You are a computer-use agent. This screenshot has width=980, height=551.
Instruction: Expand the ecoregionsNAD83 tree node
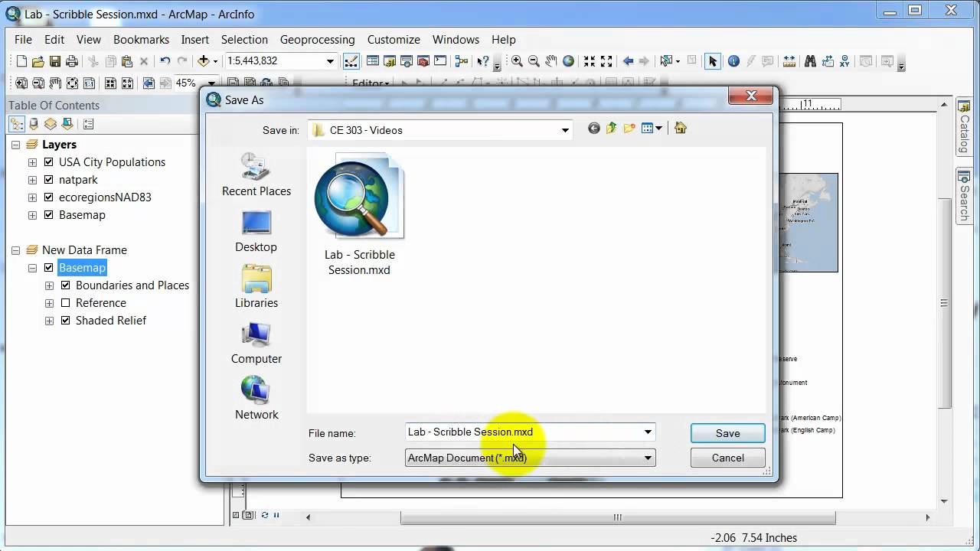(32, 197)
